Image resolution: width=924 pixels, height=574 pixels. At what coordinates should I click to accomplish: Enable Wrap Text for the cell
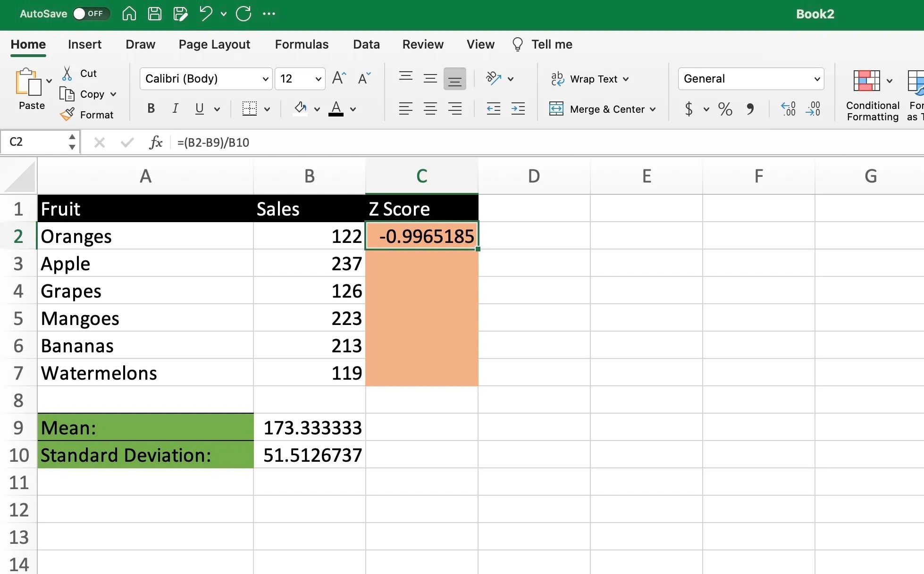click(x=588, y=78)
